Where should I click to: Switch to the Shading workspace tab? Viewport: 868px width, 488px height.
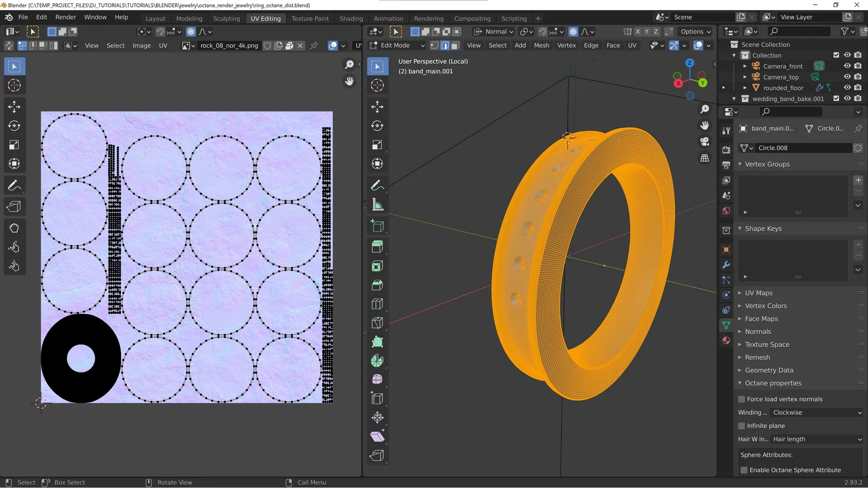[351, 18]
